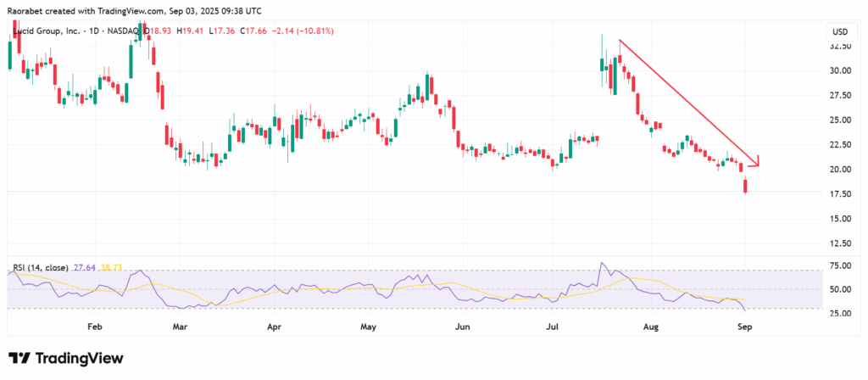Click the 75 level on RSI axis

[839, 265]
